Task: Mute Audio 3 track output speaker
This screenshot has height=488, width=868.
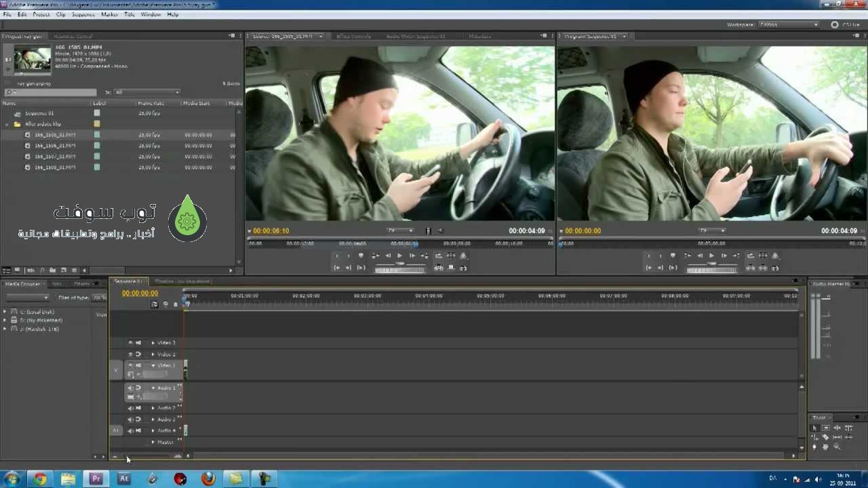Action: pyautogui.click(x=130, y=420)
